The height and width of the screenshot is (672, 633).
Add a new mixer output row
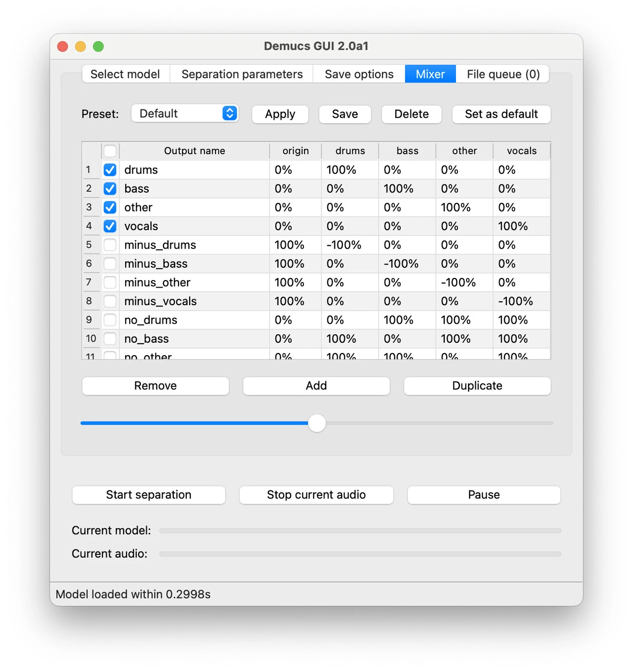tap(316, 386)
